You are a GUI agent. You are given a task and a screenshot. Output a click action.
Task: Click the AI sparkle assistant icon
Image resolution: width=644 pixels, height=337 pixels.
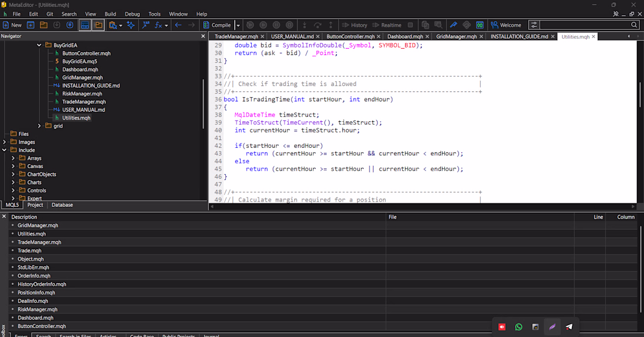click(131, 25)
